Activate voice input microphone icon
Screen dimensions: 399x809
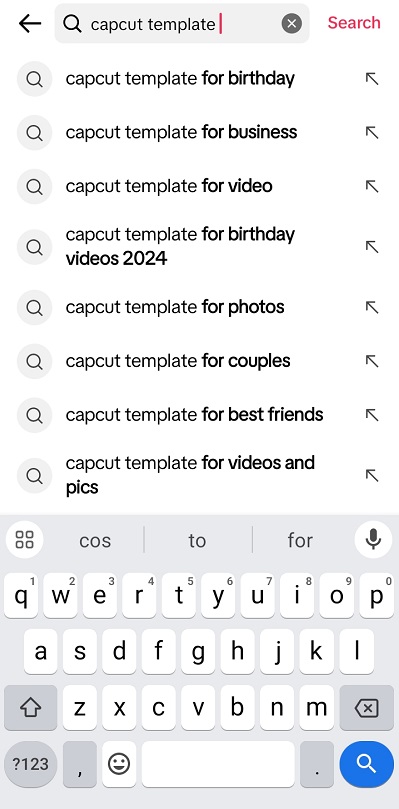pos(373,540)
